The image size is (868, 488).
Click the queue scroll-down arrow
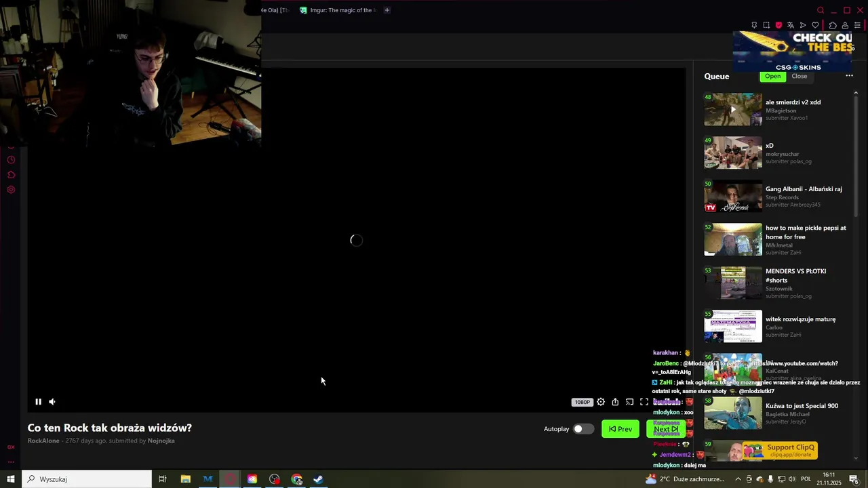pyautogui.click(x=856, y=458)
